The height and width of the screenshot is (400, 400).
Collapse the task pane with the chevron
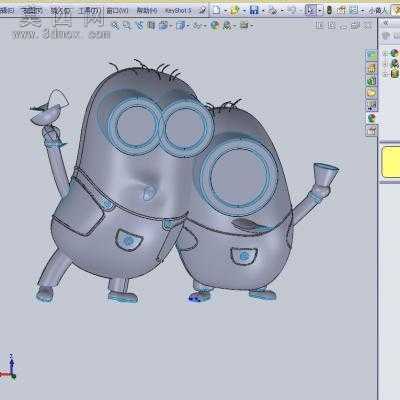click(x=386, y=23)
